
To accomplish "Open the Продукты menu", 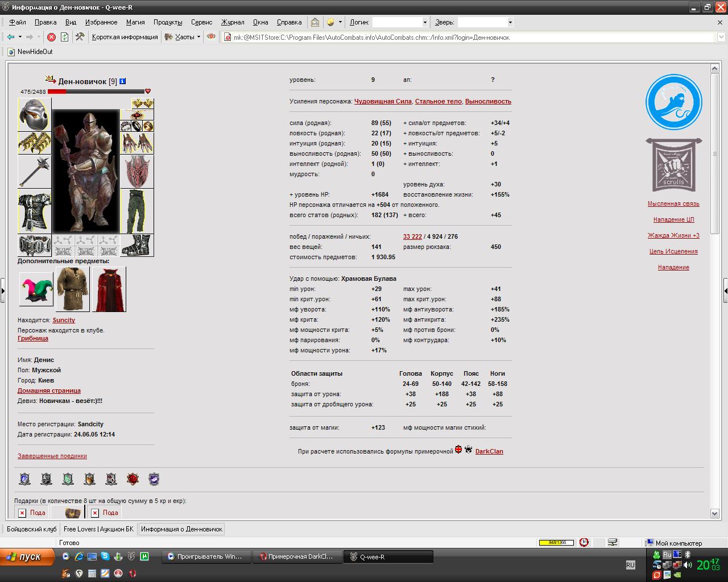I will (x=168, y=22).
